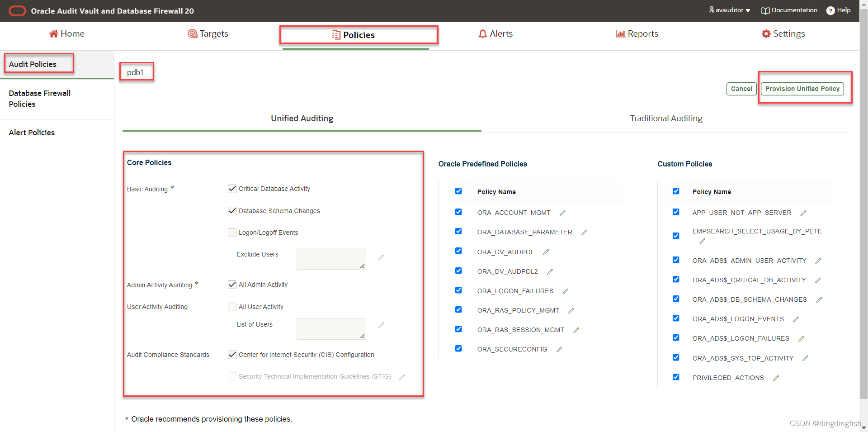Toggle CIS Configuration checkbox
Viewport: 868px width, 432px height.
(x=232, y=355)
